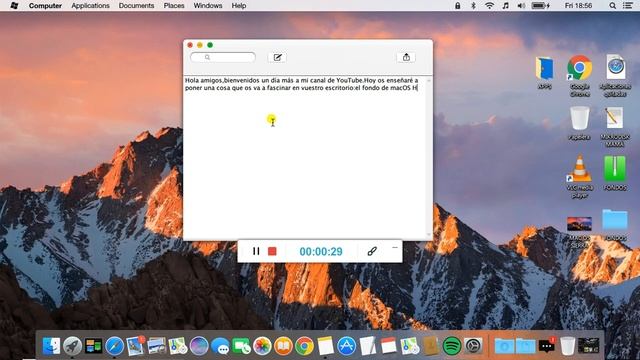Open Messages blue bubble in the dock
This screenshot has height=360, width=640.
point(220,346)
